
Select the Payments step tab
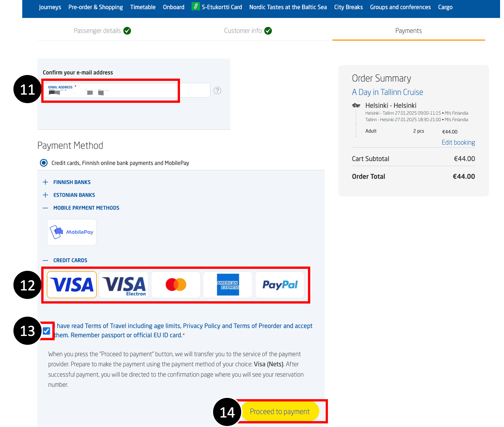[x=408, y=31]
